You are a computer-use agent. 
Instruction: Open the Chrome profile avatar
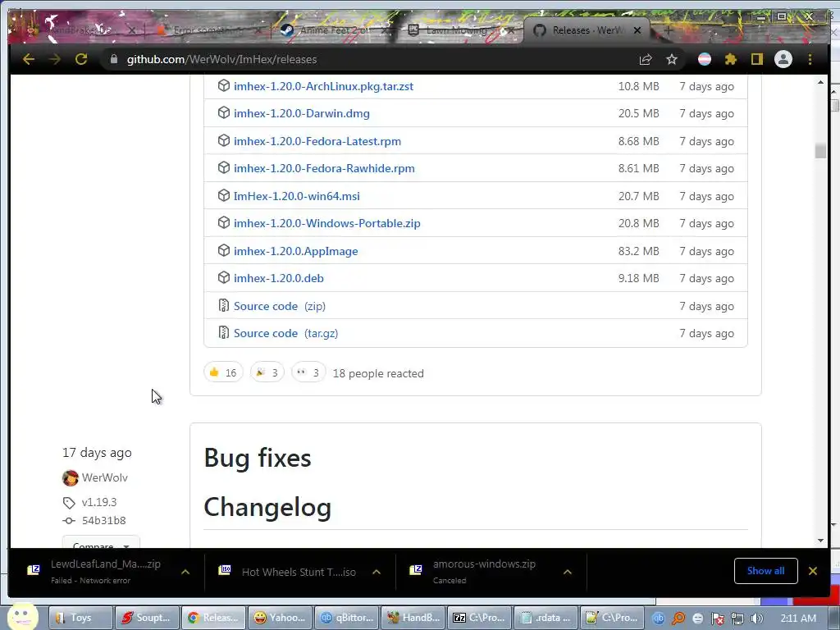783,59
